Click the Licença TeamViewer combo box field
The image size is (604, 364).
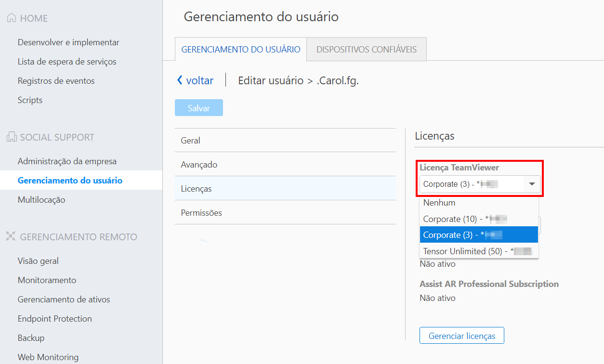click(480, 184)
